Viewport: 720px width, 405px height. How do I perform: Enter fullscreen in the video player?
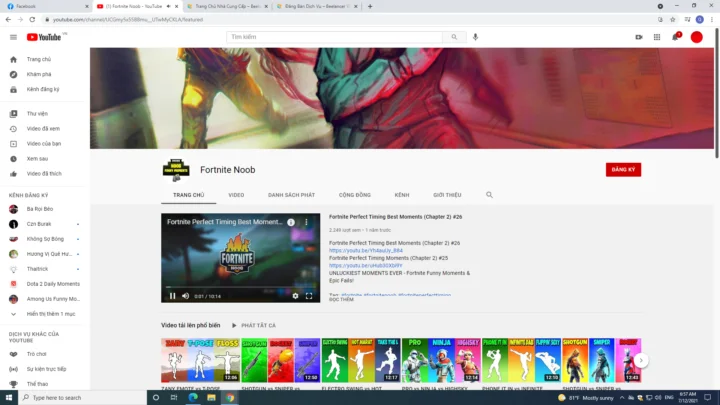pos(309,296)
